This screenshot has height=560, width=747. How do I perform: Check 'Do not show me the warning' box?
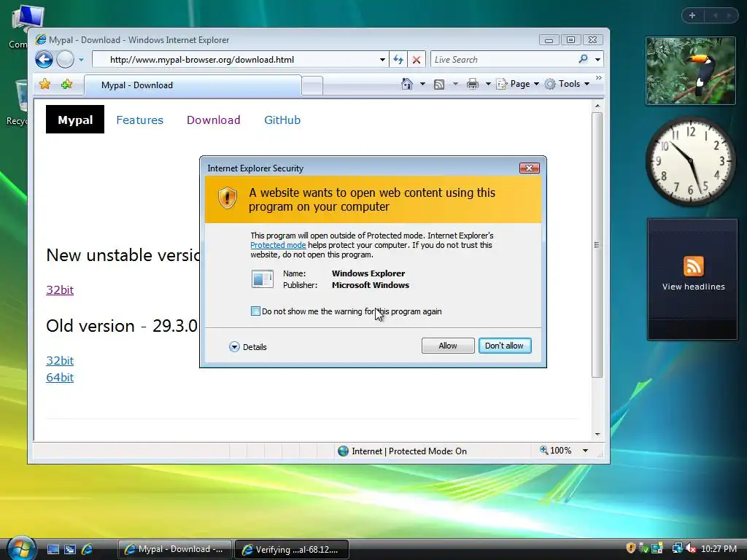255,311
